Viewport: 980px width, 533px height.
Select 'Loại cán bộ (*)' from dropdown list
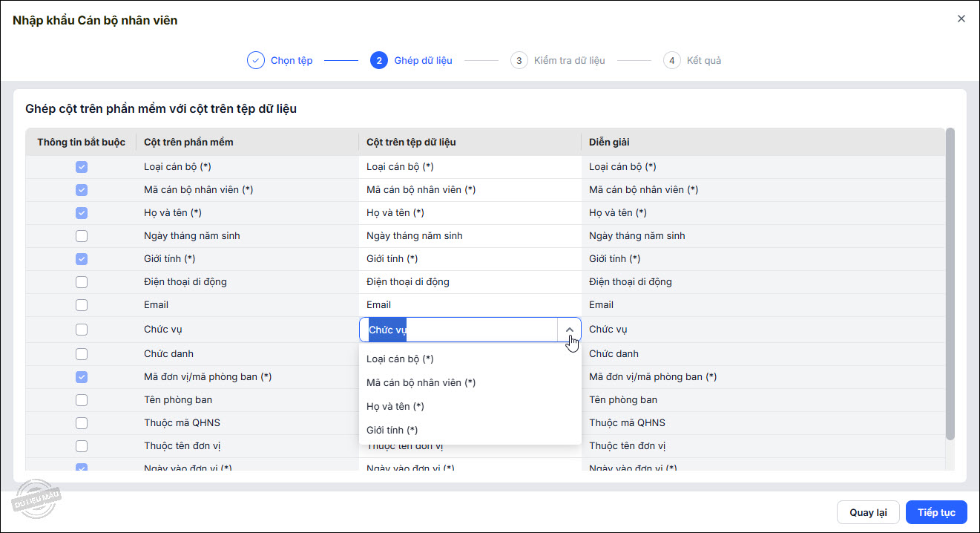[x=400, y=359]
